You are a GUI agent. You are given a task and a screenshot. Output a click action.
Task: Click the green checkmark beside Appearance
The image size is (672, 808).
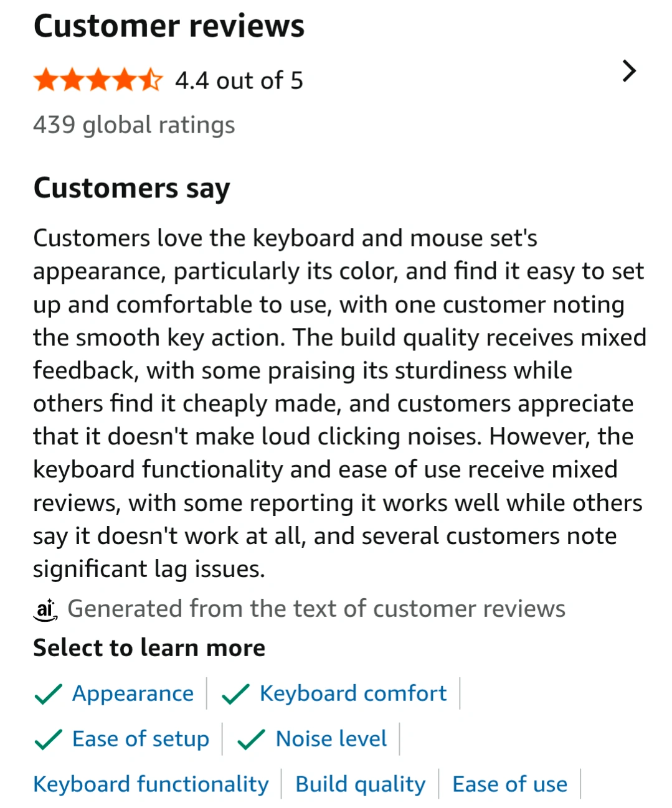click(x=48, y=693)
